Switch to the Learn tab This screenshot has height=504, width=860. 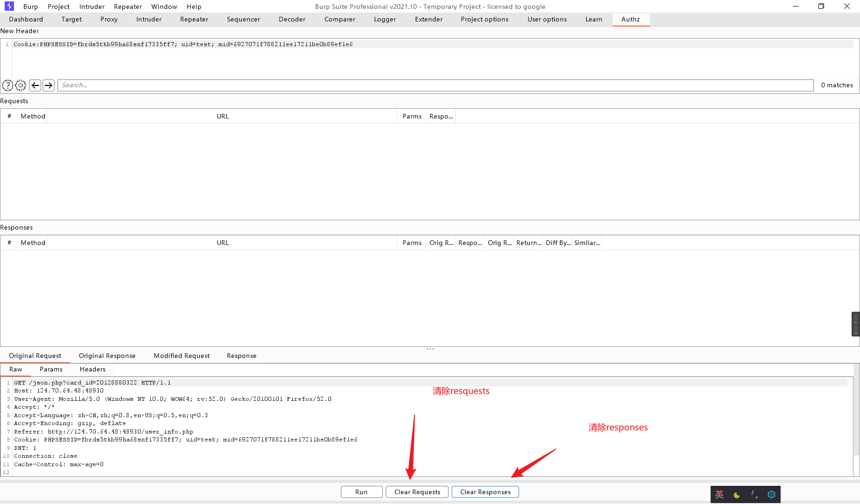[x=594, y=19]
